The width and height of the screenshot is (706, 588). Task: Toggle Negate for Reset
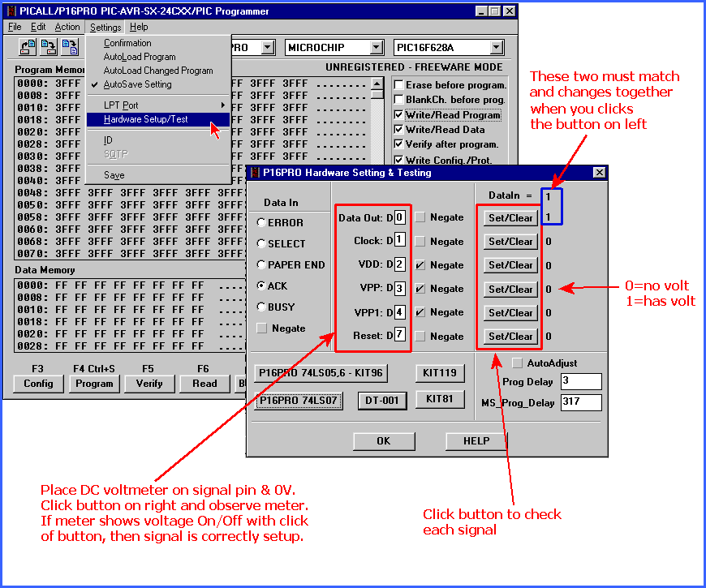pos(420,336)
